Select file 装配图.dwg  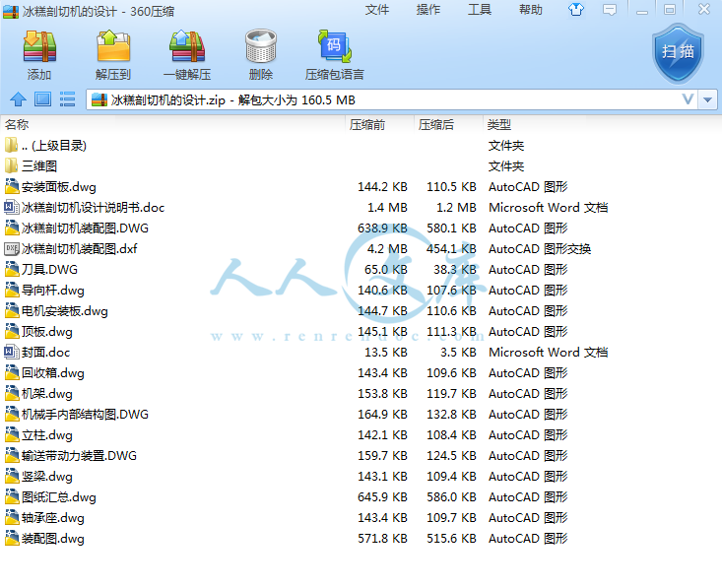[52, 539]
